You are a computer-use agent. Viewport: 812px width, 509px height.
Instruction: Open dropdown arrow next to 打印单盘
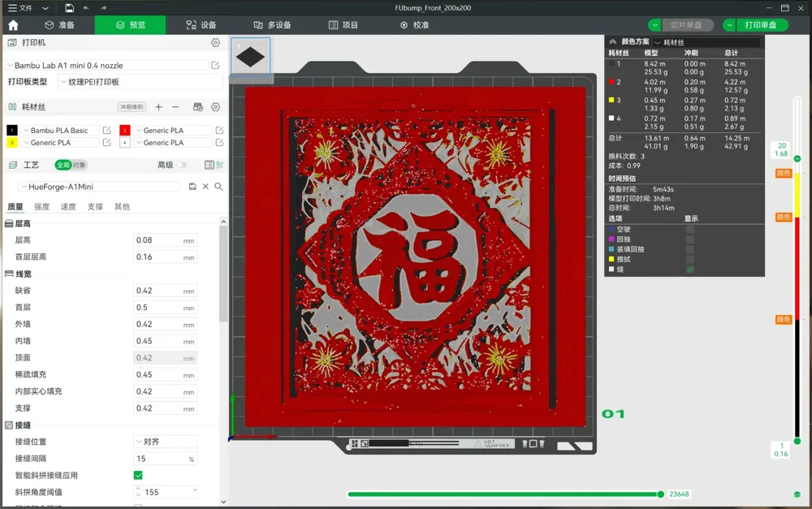(x=729, y=25)
